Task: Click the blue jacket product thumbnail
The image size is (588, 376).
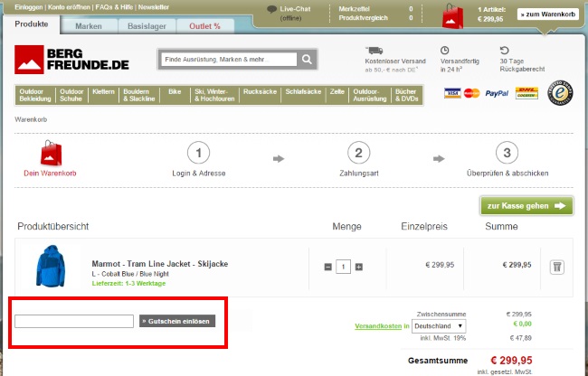Action: tap(51, 267)
